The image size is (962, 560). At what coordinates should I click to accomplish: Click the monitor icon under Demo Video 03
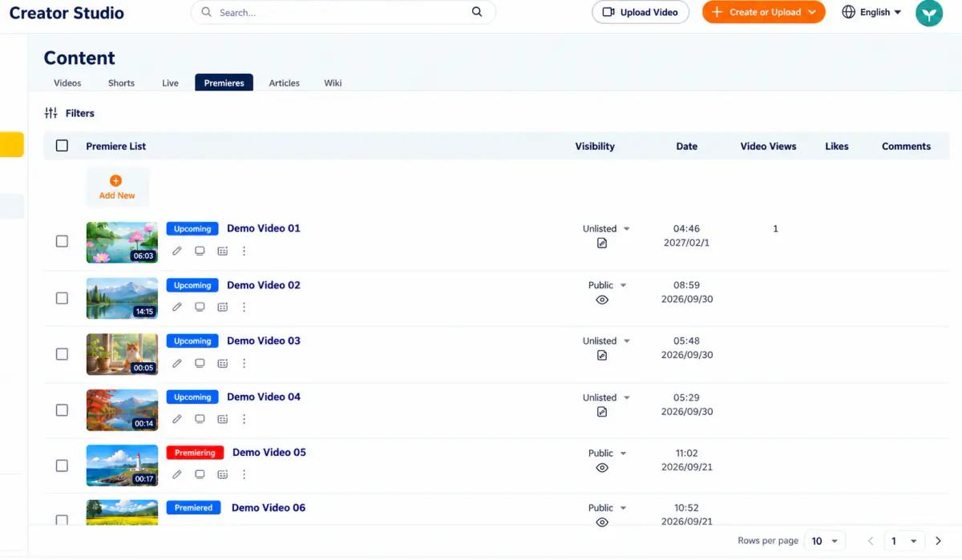tap(200, 363)
